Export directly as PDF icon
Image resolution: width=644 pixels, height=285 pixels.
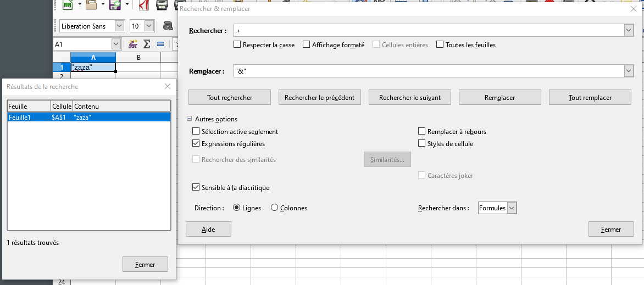point(143,5)
